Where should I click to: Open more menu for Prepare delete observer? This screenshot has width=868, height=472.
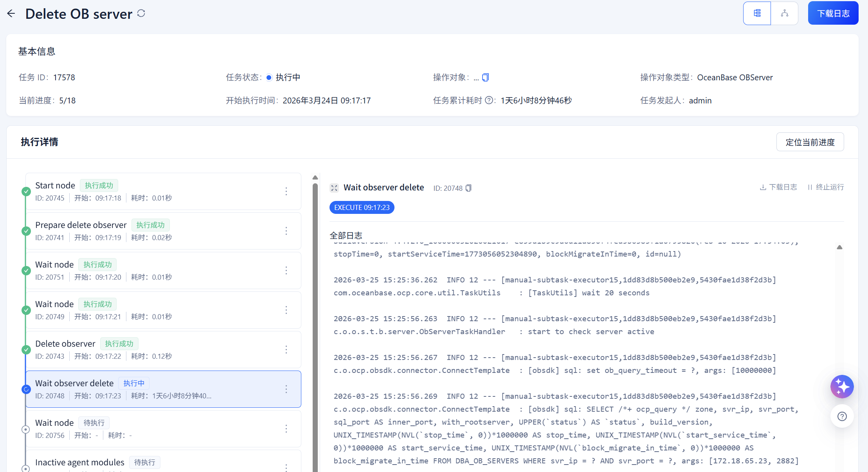(x=286, y=231)
